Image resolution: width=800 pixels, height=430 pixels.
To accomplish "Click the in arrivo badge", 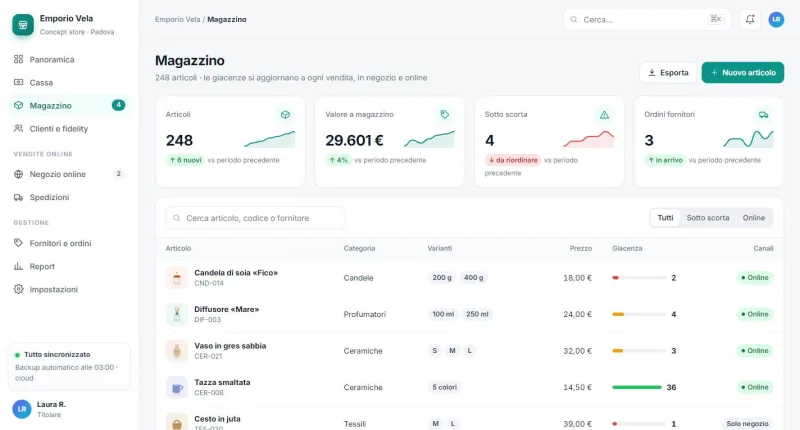I will pos(665,160).
